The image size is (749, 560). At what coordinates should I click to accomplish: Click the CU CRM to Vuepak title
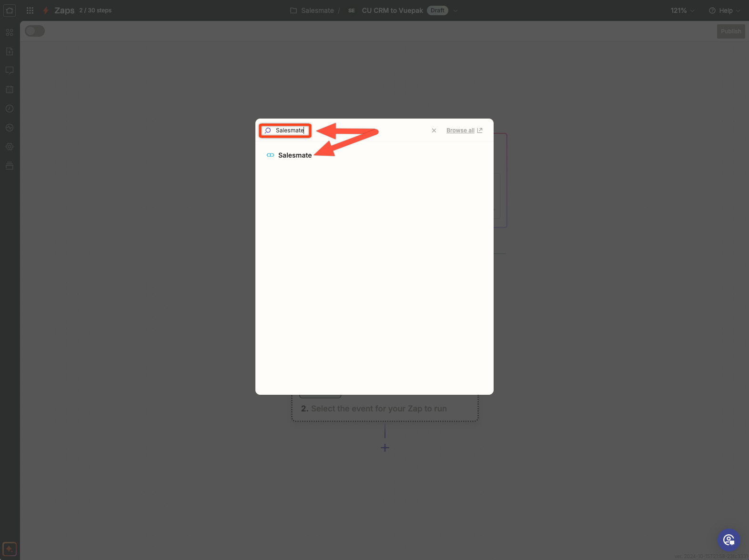point(392,10)
